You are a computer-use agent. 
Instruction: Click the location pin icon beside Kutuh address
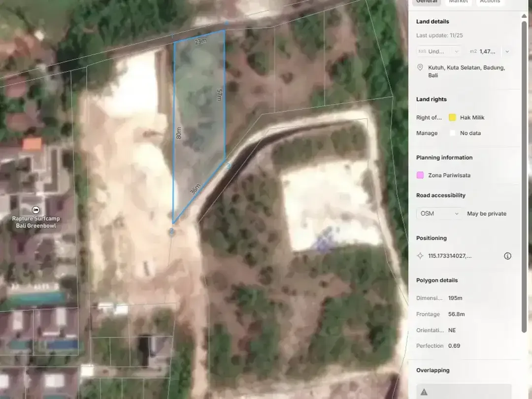click(x=420, y=67)
